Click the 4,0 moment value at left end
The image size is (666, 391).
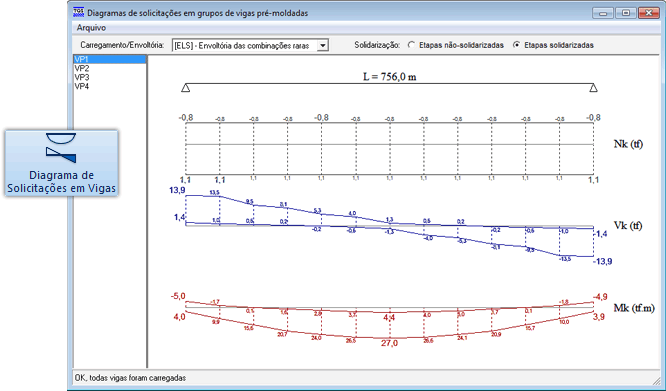point(179,317)
